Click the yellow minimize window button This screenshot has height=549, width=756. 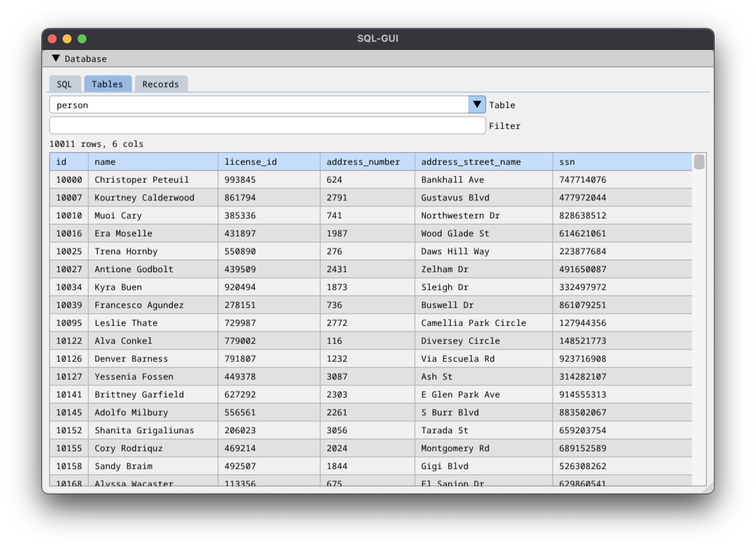point(67,39)
